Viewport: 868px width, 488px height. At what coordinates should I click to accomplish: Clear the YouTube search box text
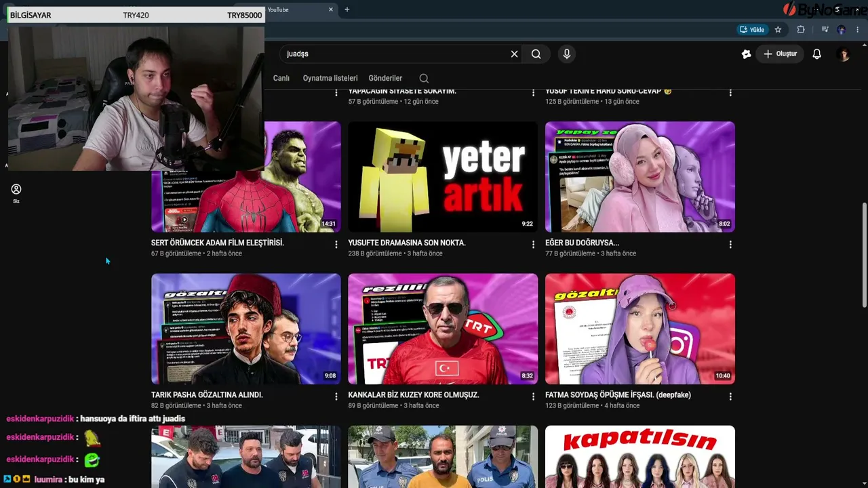[514, 54]
